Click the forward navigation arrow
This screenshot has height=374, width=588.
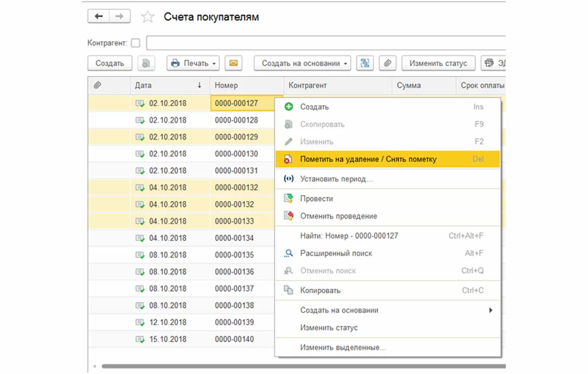[x=120, y=17]
